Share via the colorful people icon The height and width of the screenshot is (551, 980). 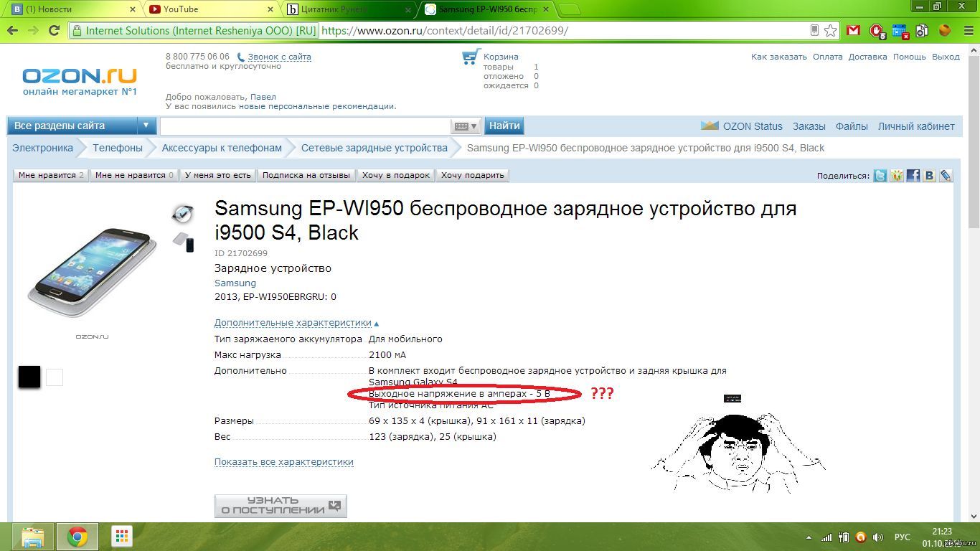(896, 175)
